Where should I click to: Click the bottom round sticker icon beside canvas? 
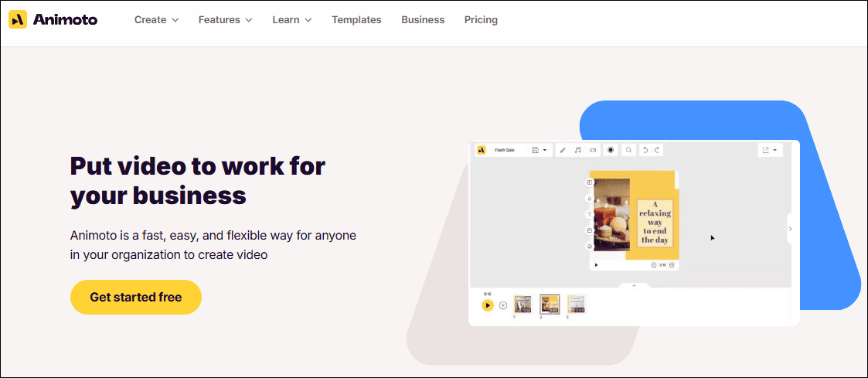tap(590, 247)
